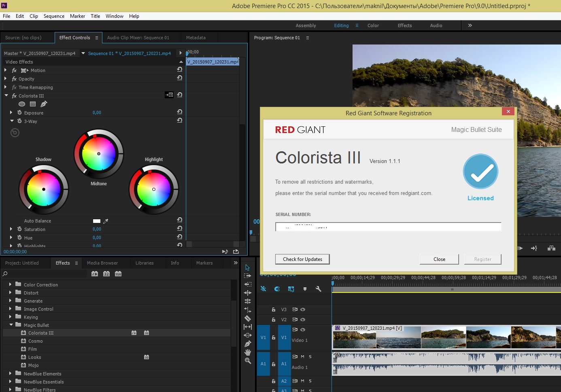This screenshot has width=561, height=392.
Task: Collapse the Magic Bullet effects folder
Action: pyautogui.click(x=11, y=325)
